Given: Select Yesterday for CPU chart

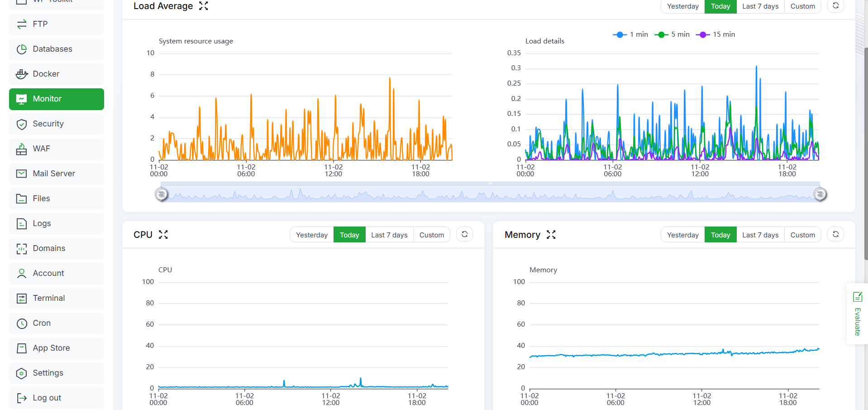Looking at the screenshot, I should coord(312,235).
